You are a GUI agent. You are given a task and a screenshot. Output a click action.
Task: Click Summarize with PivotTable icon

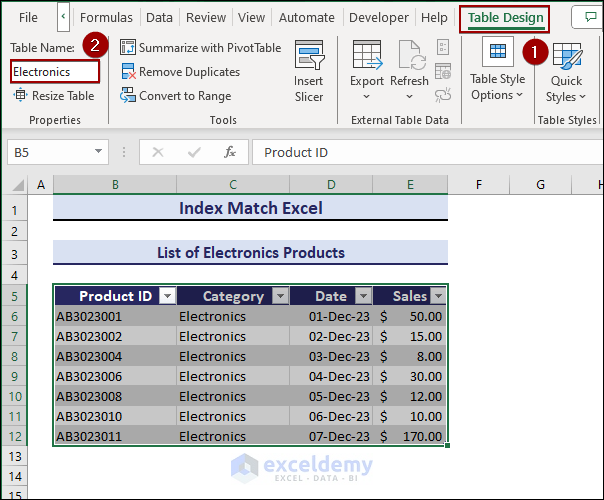click(128, 48)
